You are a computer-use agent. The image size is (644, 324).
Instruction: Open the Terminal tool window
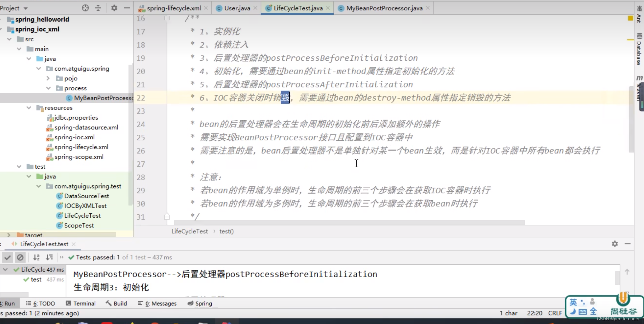point(81,303)
